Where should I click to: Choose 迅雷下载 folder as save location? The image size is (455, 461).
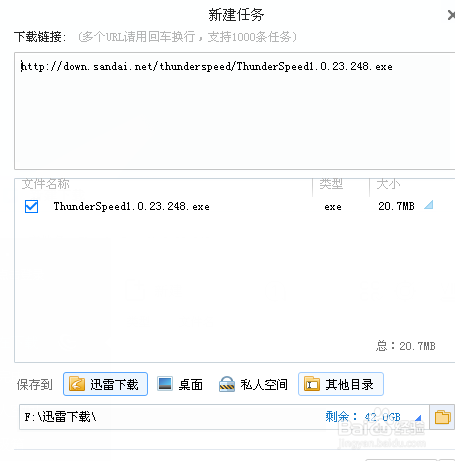click(105, 384)
